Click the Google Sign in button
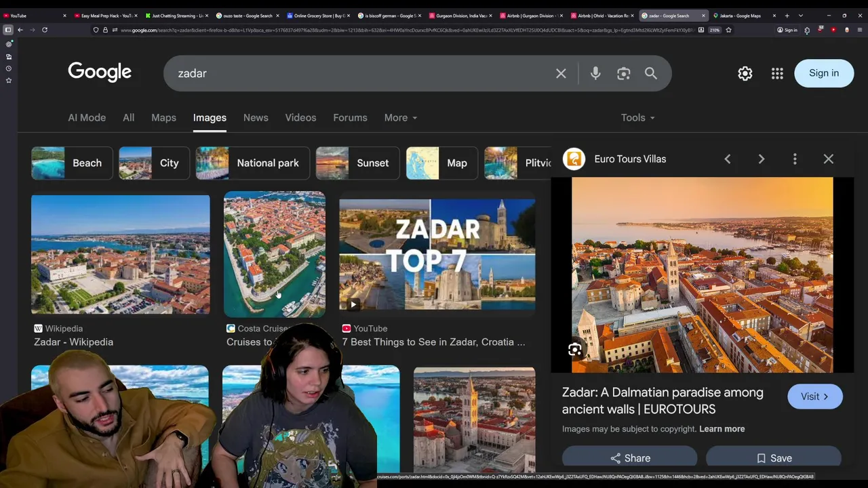 tap(824, 73)
